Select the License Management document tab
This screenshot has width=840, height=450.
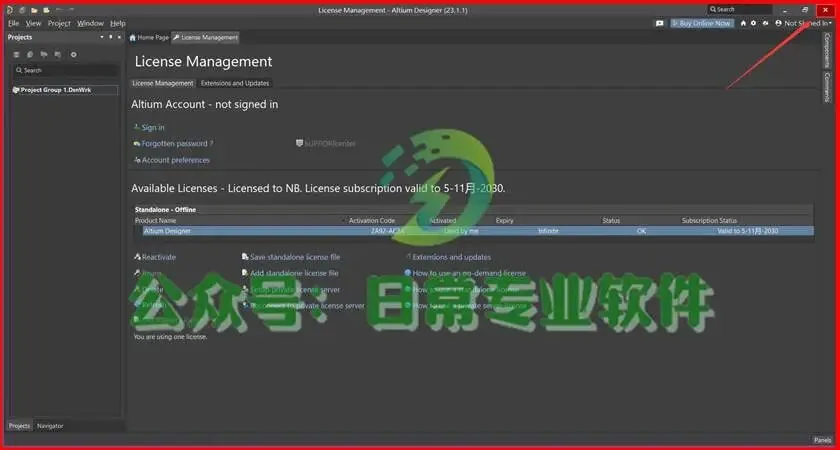click(205, 38)
